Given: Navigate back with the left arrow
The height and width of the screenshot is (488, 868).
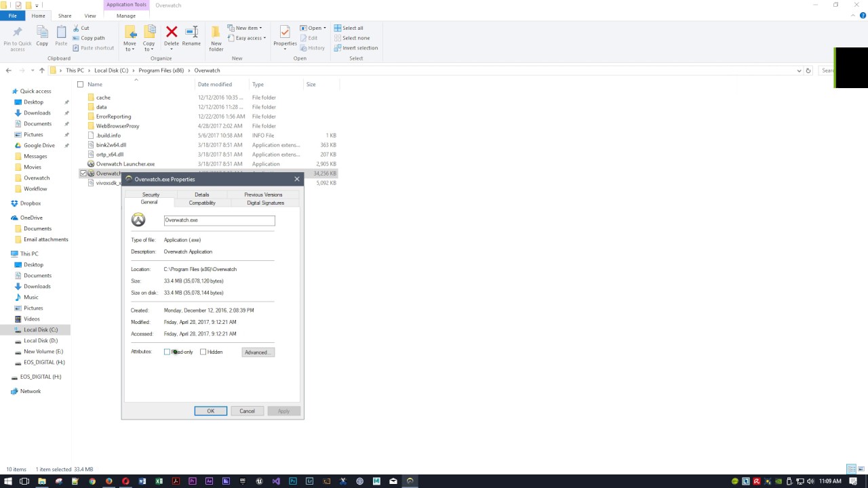Looking at the screenshot, I should pyautogui.click(x=8, y=70).
